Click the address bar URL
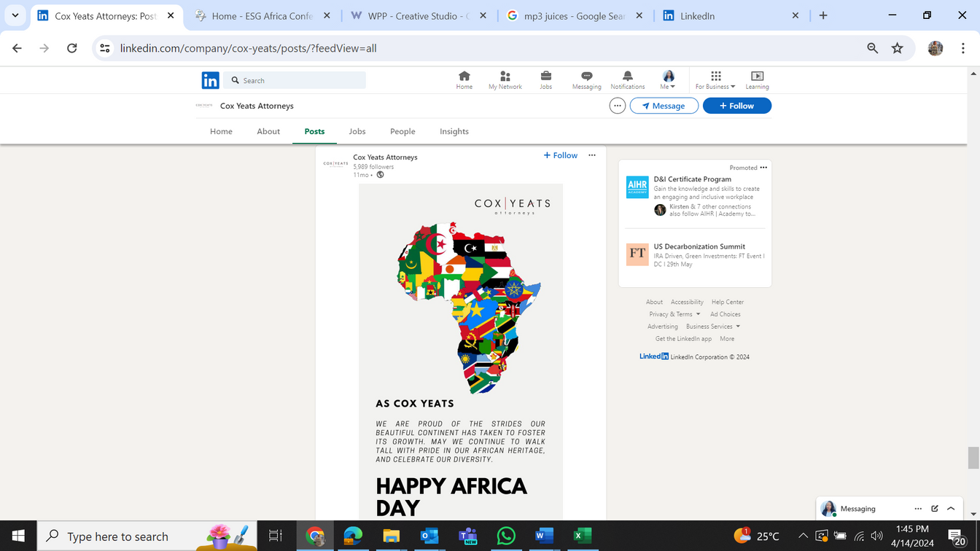This screenshot has height=551, width=980. [x=248, y=48]
